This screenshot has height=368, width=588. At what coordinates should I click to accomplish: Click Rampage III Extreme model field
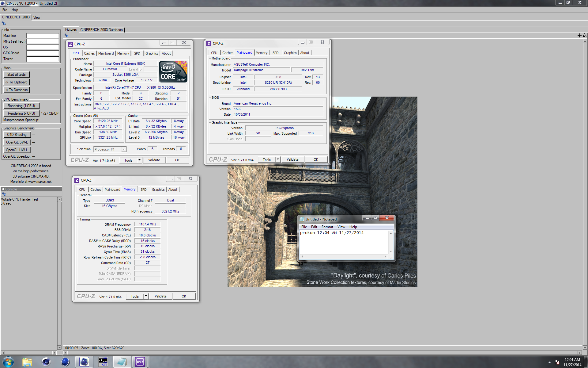(x=261, y=70)
